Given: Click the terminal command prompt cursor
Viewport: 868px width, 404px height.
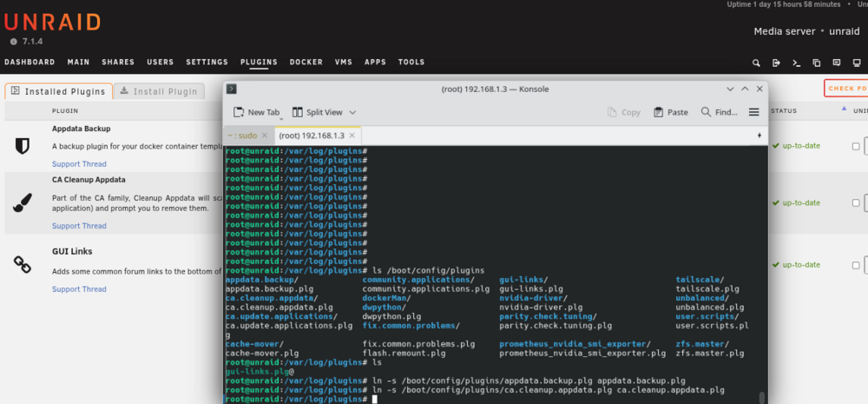Looking at the screenshot, I should coord(374,399).
